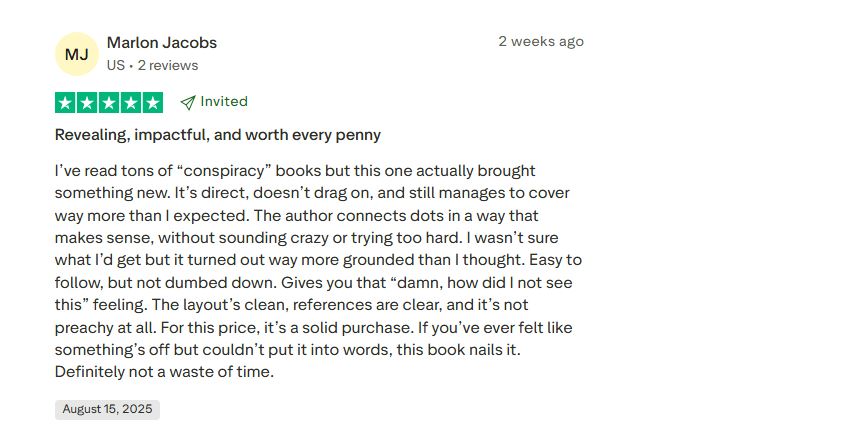844x437 pixels.
Task: Click the "US" country label
Action: 115,65
